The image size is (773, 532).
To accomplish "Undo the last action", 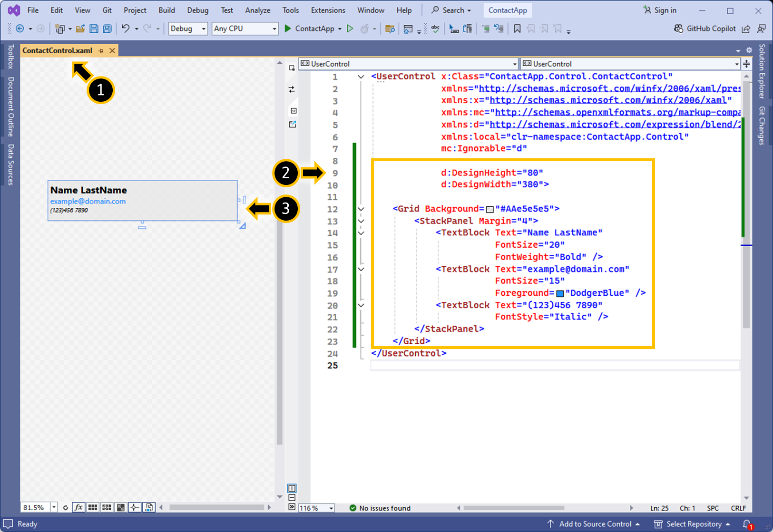I will [x=126, y=29].
